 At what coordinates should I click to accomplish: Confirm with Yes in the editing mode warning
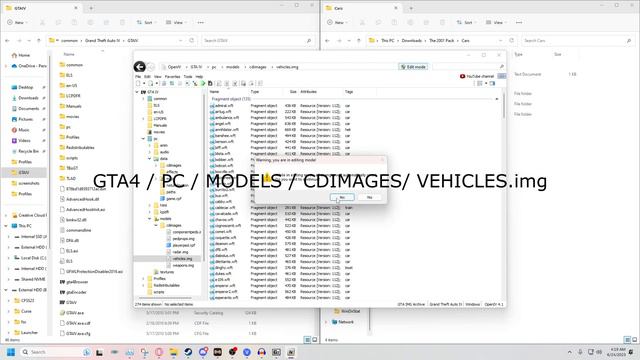pyautogui.click(x=342, y=197)
